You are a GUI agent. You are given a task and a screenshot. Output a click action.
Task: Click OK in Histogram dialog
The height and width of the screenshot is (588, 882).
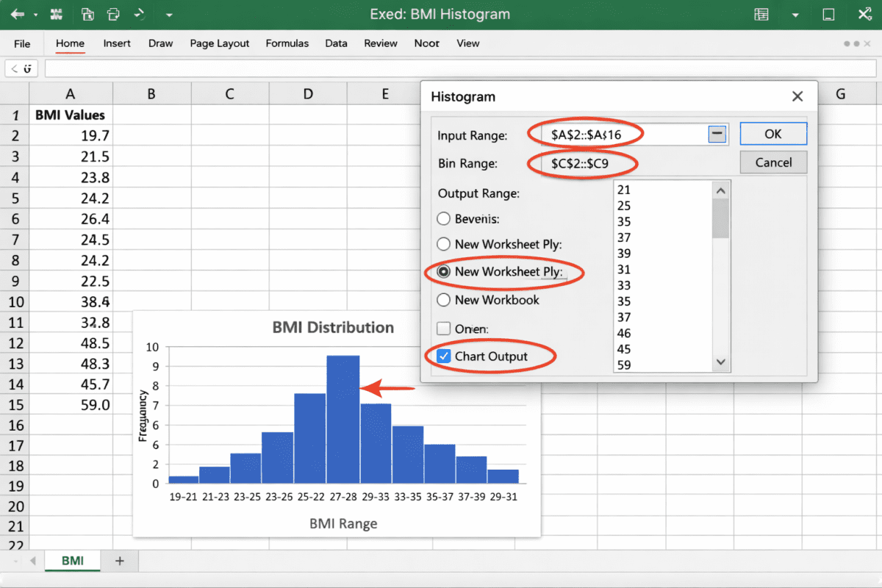773,134
